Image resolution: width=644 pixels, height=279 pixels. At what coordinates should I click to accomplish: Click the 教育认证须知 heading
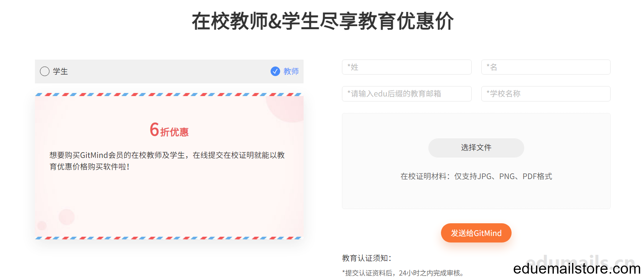pos(367,258)
